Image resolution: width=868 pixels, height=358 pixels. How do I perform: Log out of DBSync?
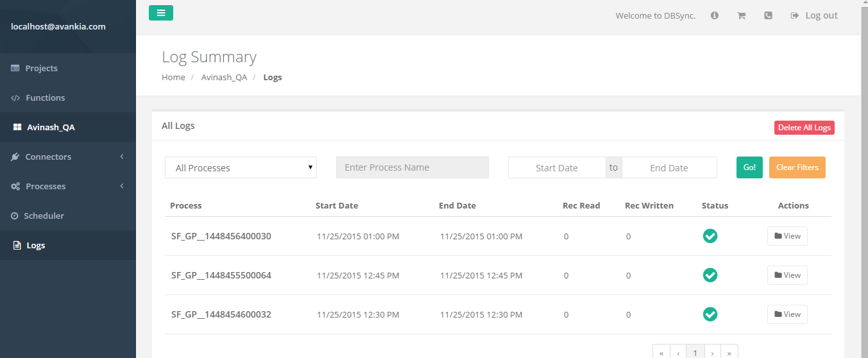point(814,15)
